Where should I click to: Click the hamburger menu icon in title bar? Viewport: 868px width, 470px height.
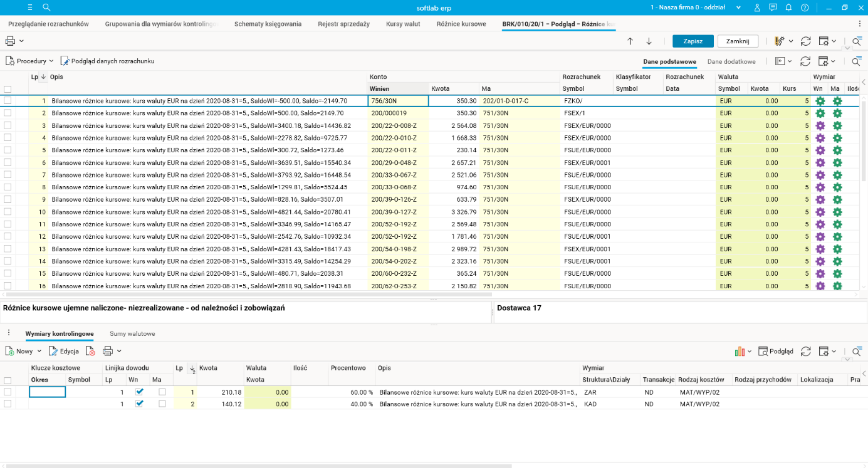31,8
